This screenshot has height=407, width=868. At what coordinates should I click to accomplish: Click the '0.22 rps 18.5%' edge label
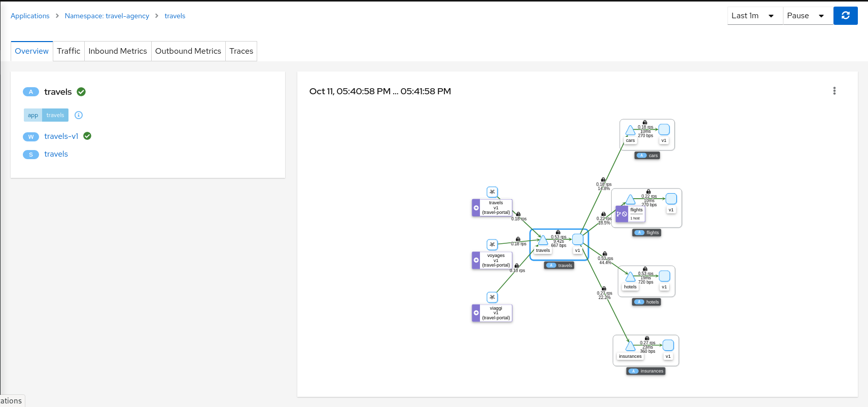pyautogui.click(x=604, y=220)
